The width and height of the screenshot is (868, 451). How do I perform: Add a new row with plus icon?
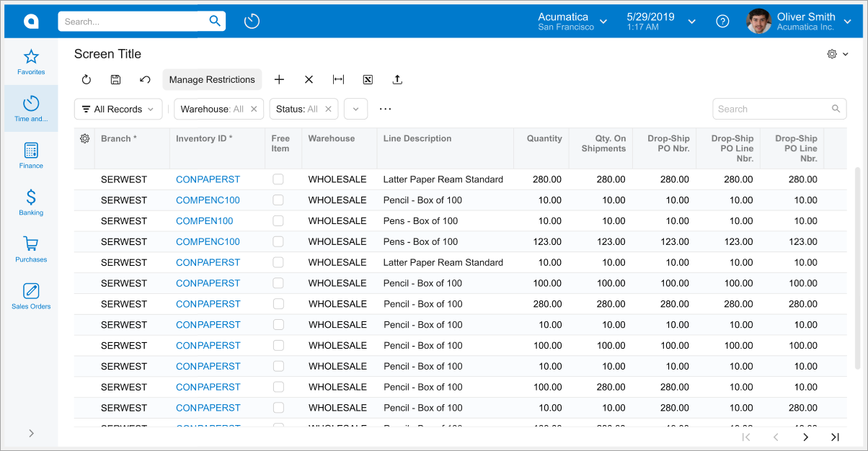(280, 80)
